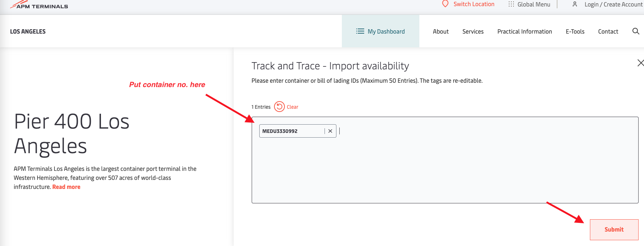644x246 pixels.
Task: Click Login / Create Account text
Action: point(613,4)
